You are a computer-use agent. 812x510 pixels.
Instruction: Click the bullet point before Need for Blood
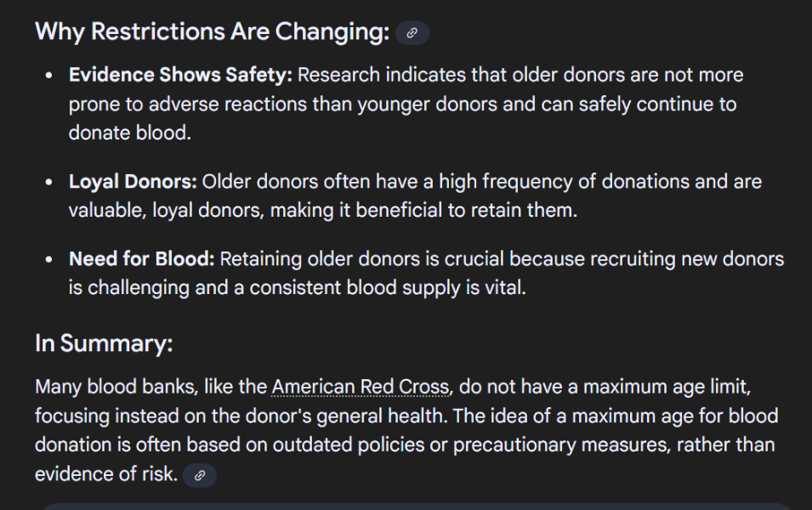[x=49, y=259]
